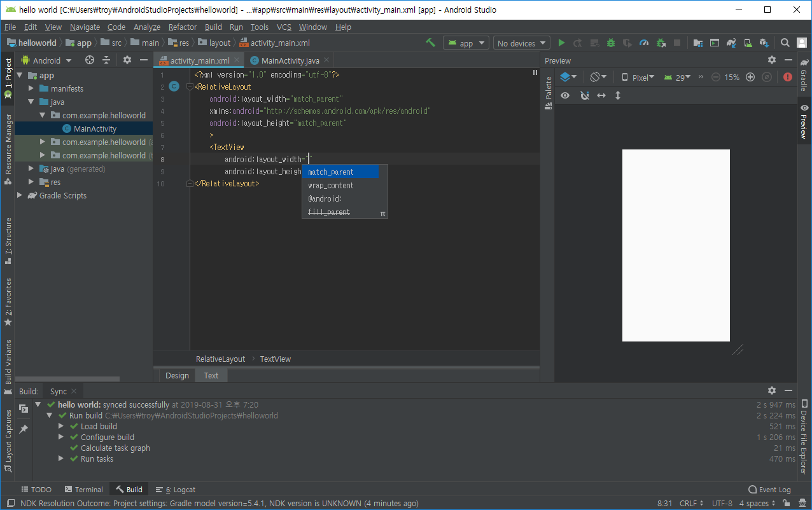This screenshot has width=812, height=510.
Task: Open the Refactor menu
Action: click(183, 27)
